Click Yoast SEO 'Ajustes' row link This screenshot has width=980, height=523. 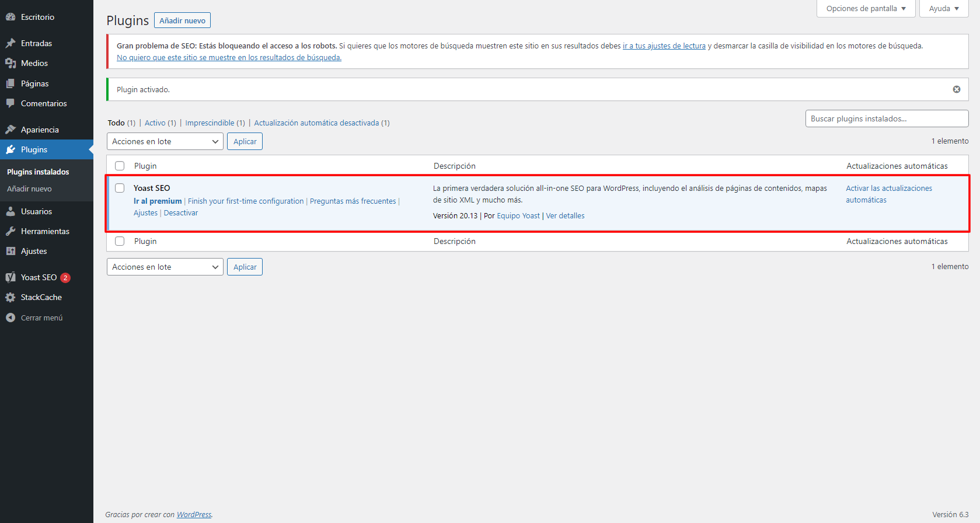click(x=145, y=212)
